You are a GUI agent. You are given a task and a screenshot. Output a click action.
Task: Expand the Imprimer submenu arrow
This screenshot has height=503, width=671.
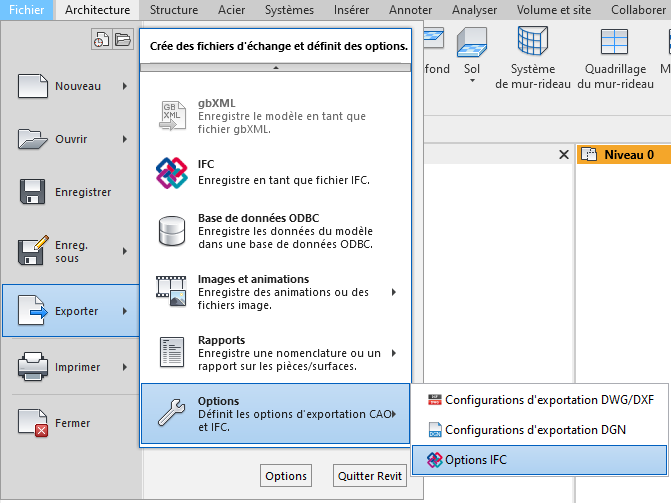pyautogui.click(x=125, y=367)
